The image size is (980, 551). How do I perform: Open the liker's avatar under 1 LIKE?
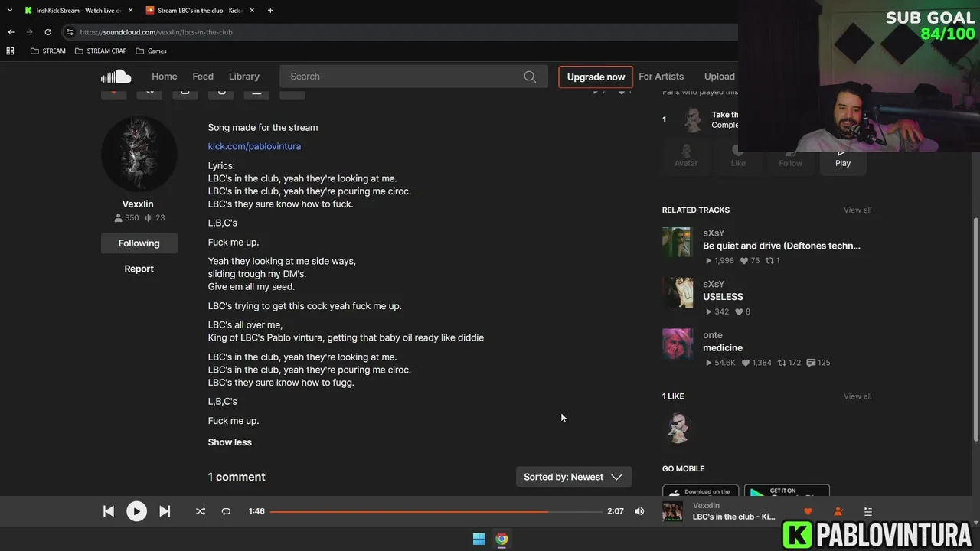[x=678, y=429]
